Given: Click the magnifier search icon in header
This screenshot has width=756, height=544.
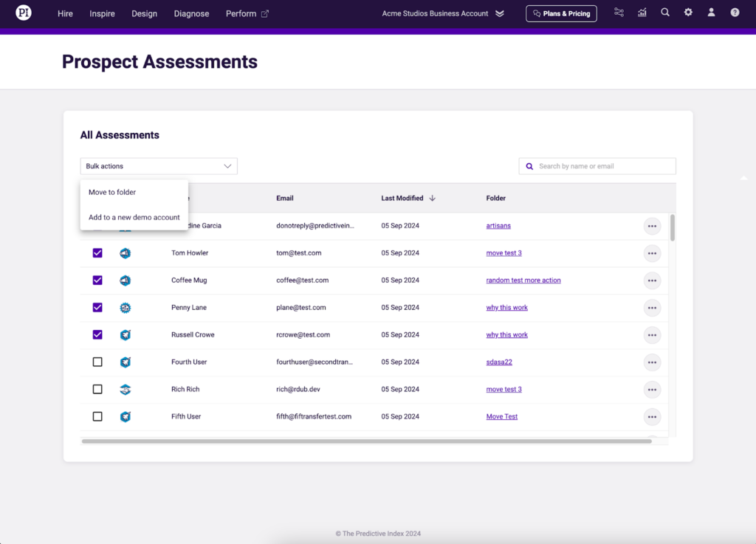Looking at the screenshot, I should [665, 13].
